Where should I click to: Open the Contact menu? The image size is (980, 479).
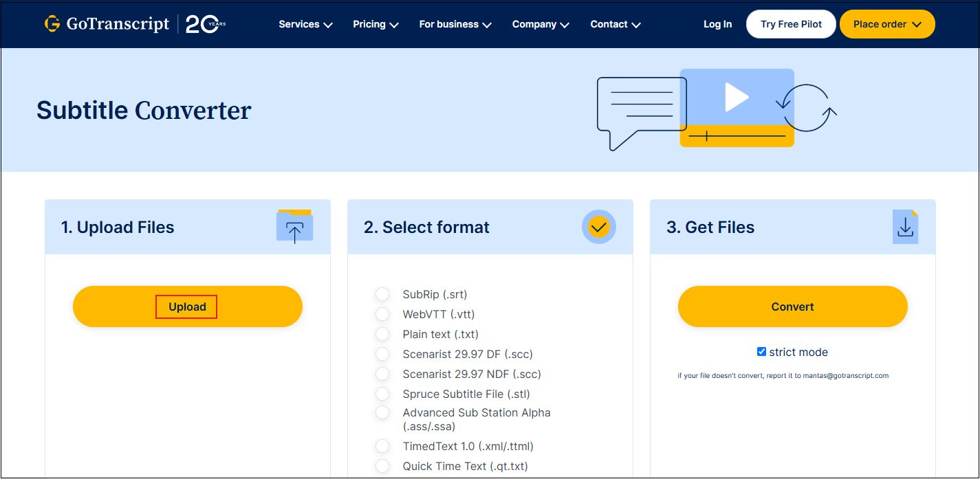[x=615, y=24]
